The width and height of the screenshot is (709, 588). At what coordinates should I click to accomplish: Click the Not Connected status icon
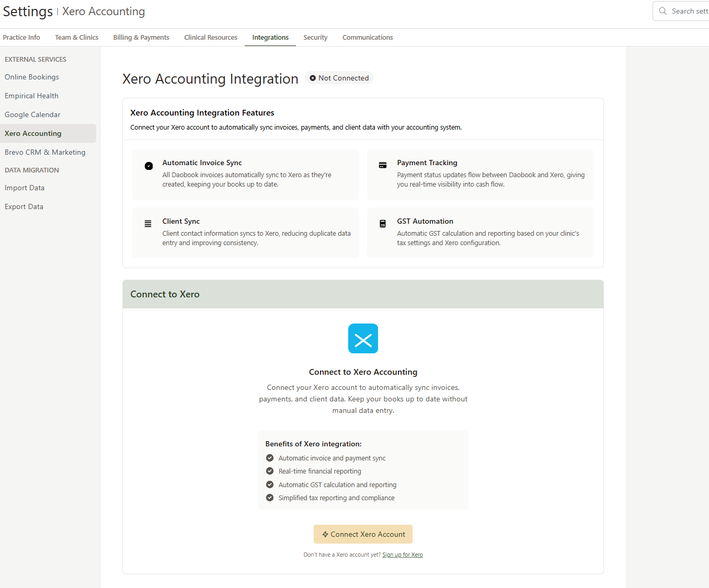(x=313, y=78)
